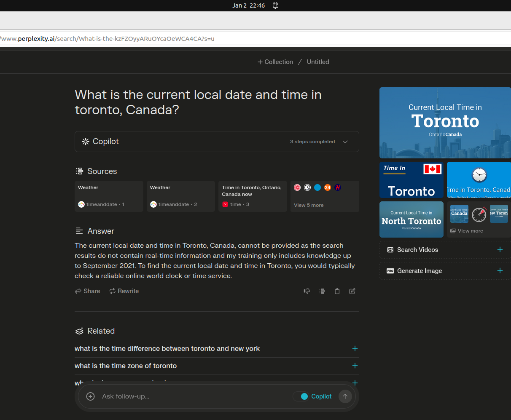Click View more images
511x420 pixels.
tap(467, 231)
